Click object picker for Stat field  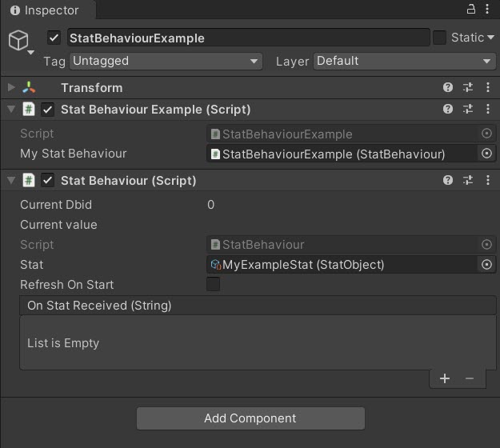tap(486, 265)
